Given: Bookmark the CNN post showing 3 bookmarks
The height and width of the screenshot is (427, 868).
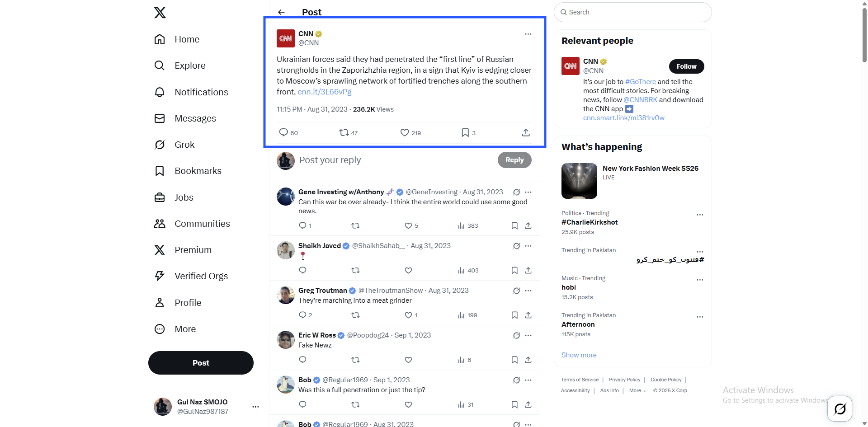Looking at the screenshot, I should 465,132.
